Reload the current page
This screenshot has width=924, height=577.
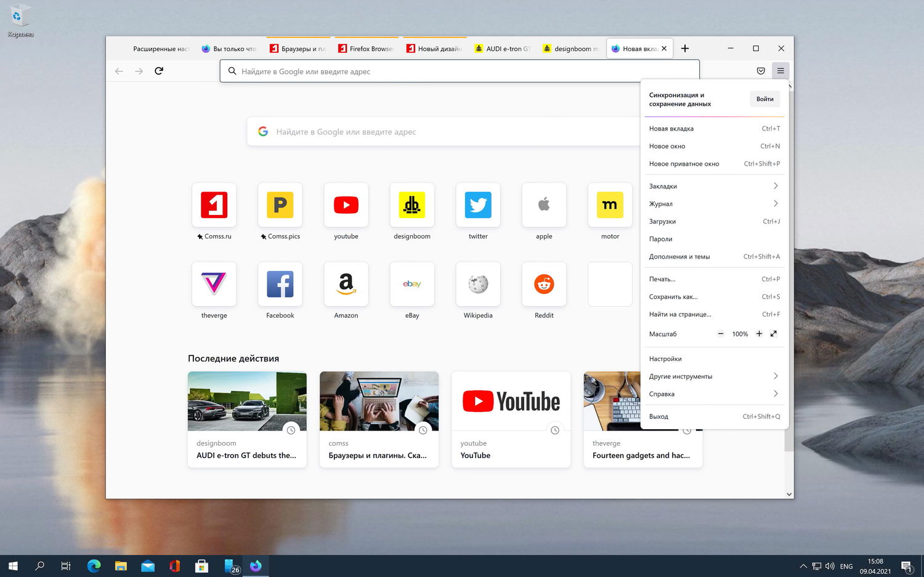[159, 71]
